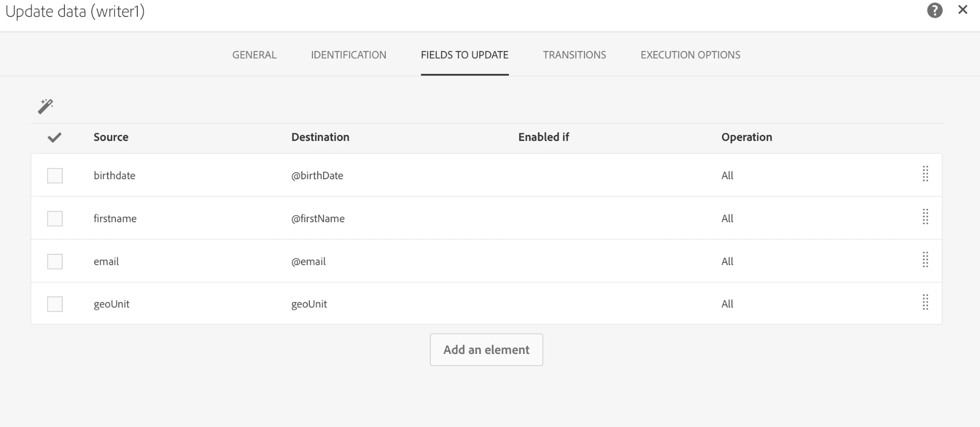The image size is (980, 427).
Task: Grab the drag handle of firstname row
Action: pyautogui.click(x=925, y=217)
